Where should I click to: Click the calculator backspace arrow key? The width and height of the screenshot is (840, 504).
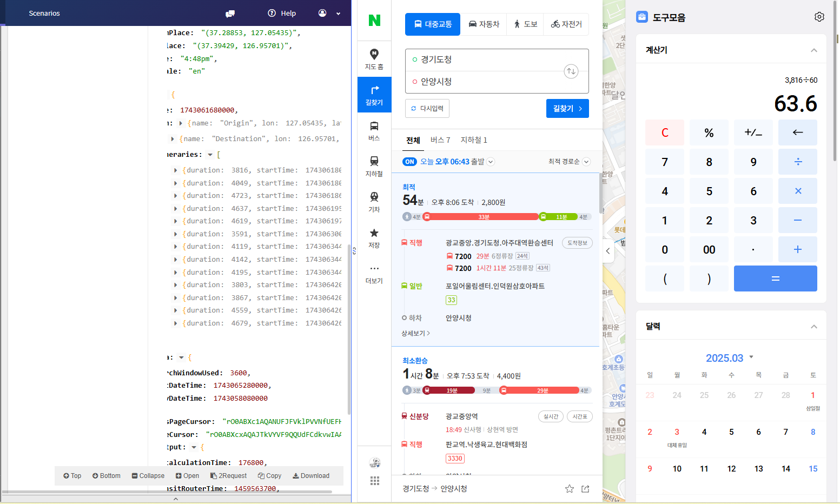(x=797, y=132)
